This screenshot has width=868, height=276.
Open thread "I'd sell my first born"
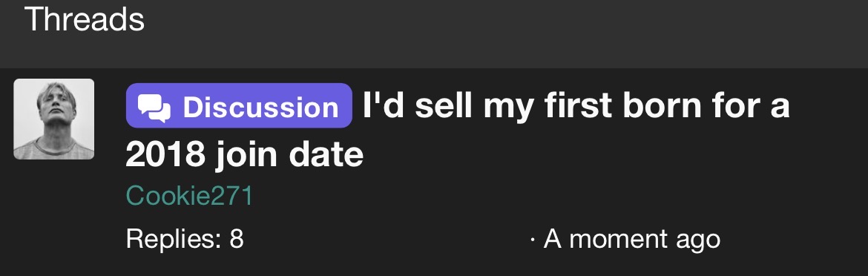tap(457, 129)
